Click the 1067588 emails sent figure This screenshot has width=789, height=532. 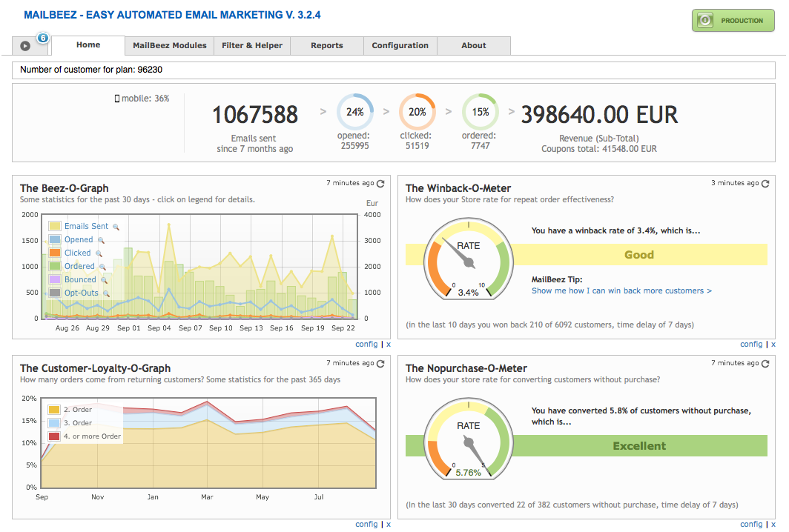click(x=255, y=115)
